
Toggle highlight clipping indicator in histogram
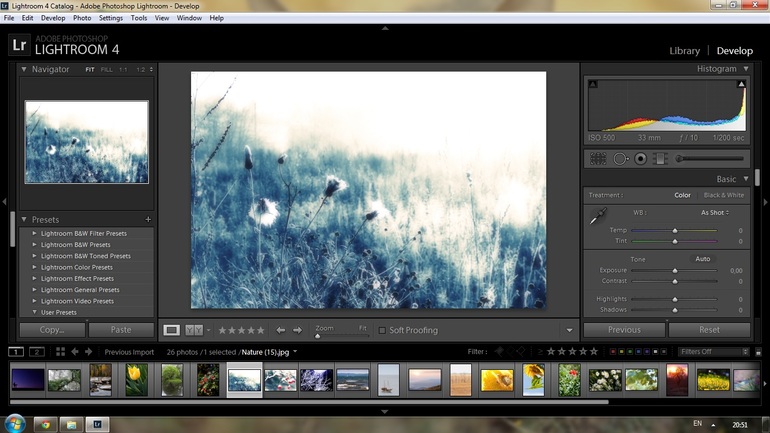(742, 85)
